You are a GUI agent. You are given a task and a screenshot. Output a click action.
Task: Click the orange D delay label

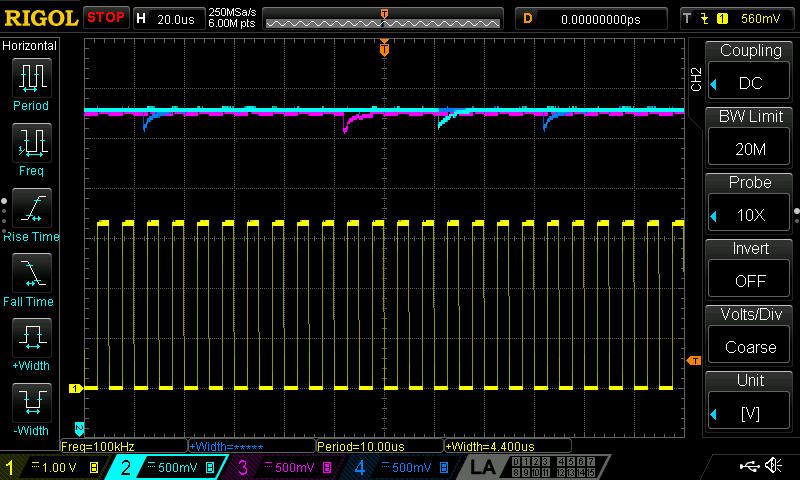point(528,19)
